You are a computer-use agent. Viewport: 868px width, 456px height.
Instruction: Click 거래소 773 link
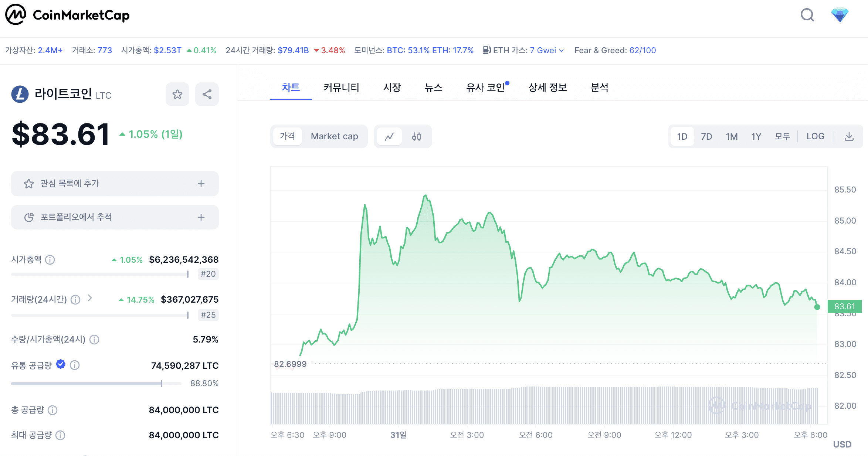105,50
